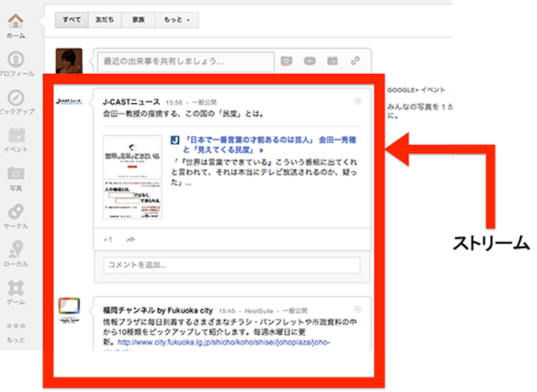Select the 家族 stream tab
This screenshot has height=392, width=537.
[138, 20]
